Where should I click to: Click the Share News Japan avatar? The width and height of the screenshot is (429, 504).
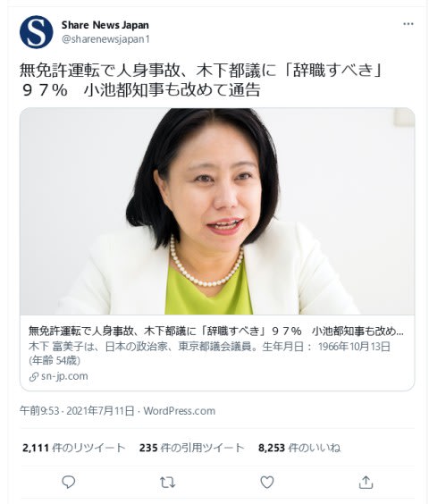37,32
